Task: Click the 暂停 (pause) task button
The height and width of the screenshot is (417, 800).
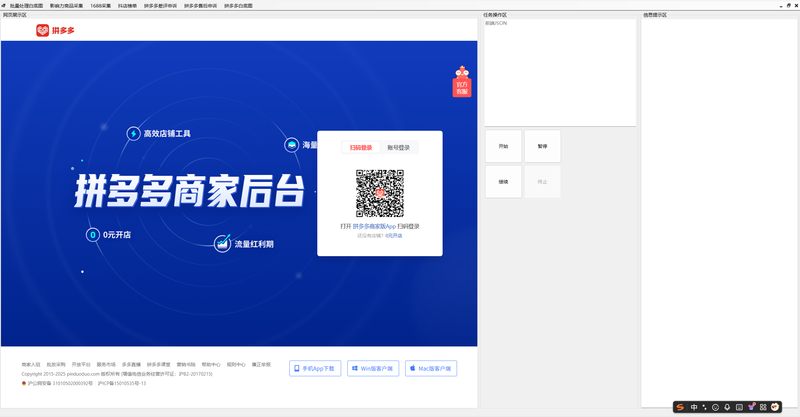Action: (x=542, y=146)
